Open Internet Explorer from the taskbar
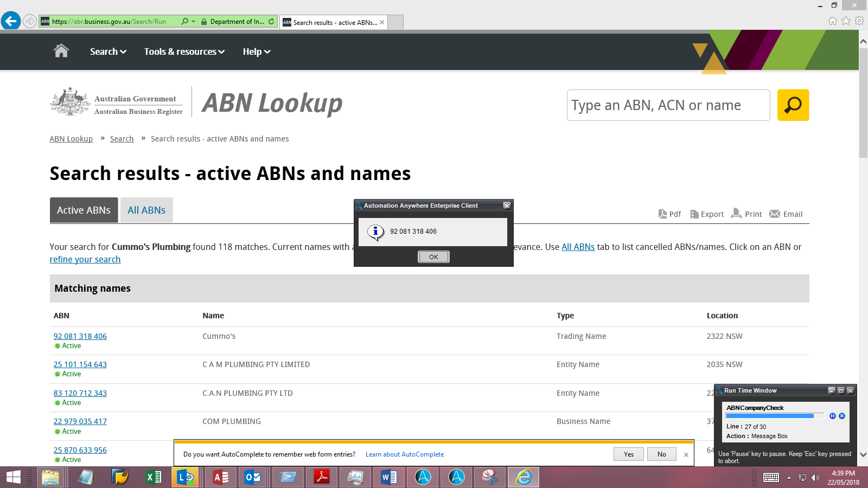Image resolution: width=868 pixels, height=488 pixels. pos(524,477)
